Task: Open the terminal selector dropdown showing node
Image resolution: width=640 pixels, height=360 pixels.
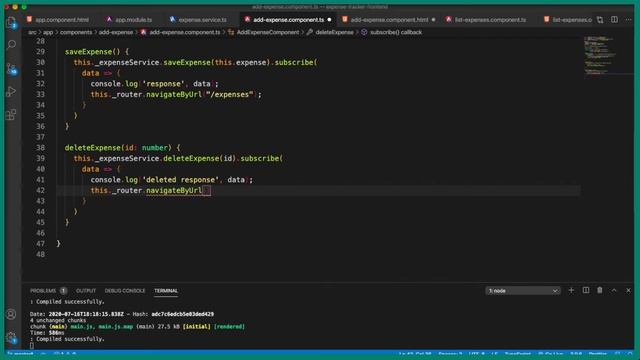Action: 523,291
